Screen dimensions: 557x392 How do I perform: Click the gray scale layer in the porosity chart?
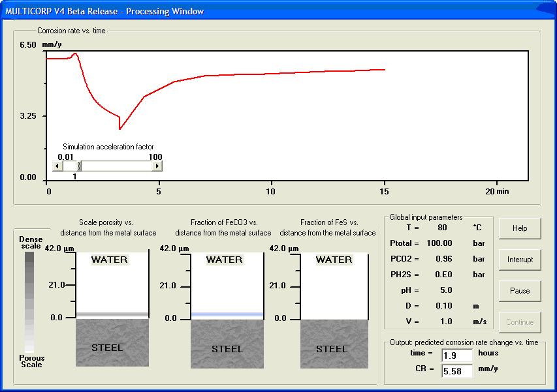tap(112, 315)
